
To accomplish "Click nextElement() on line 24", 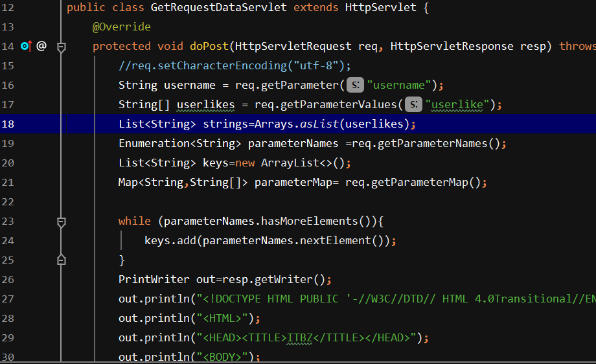I will [341, 240].
